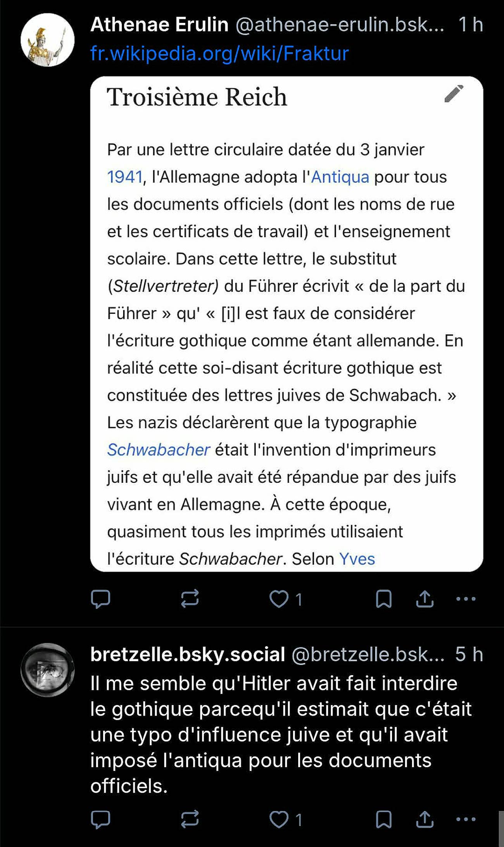
Task: Share bretzelle's post
Action: click(425, 819)
